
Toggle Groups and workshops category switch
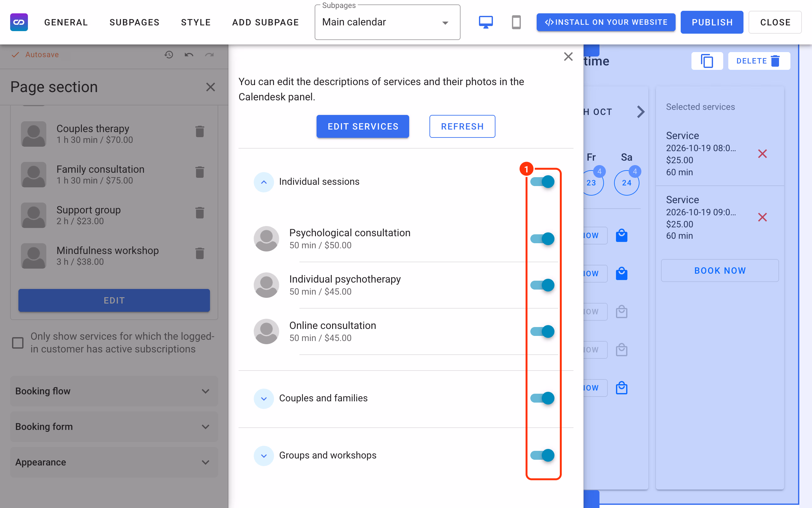(542, 455)
